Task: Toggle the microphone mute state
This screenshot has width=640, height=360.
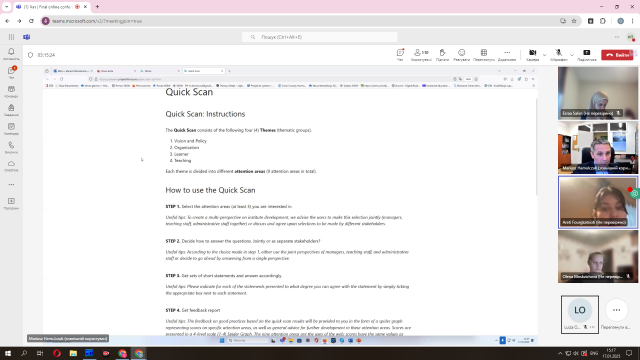Action: pyautogui.click(x=558, y=55)
